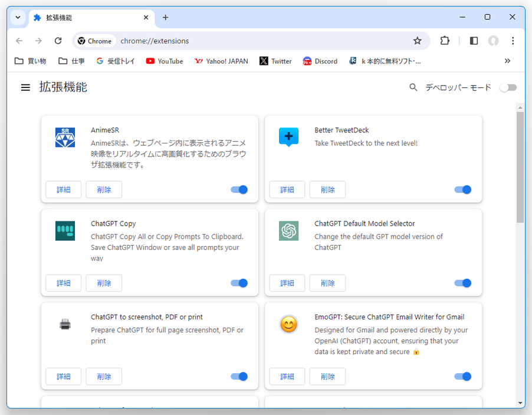This screenshot has width=532, height=415.
Task: Click the Chrome site info chip
Action: (94, 41)
